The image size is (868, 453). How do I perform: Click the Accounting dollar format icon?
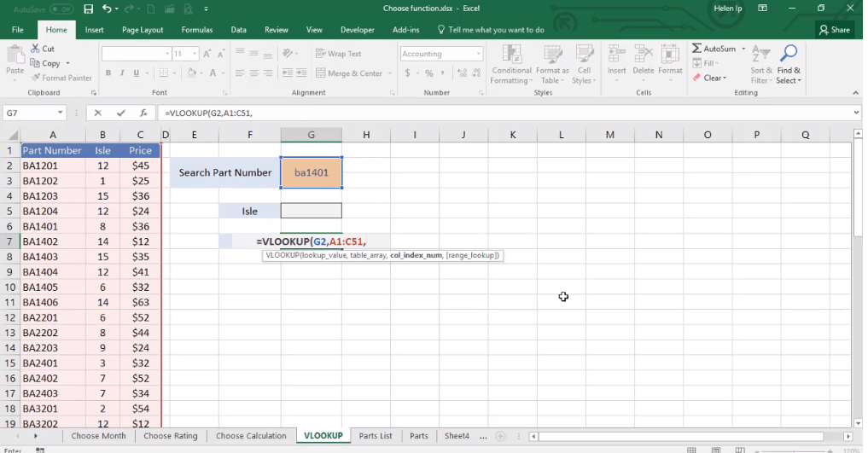407,73
